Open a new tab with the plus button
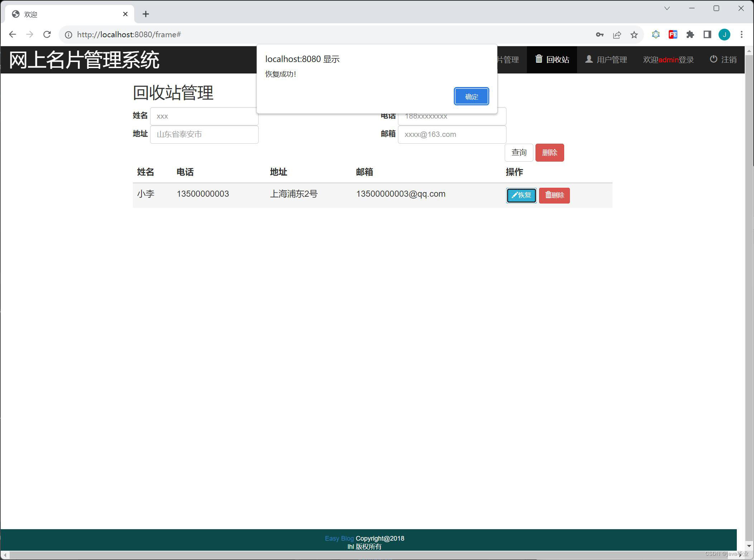Viewport: 754px width, 560px height. pyautogui.click(x=145, y=14)
